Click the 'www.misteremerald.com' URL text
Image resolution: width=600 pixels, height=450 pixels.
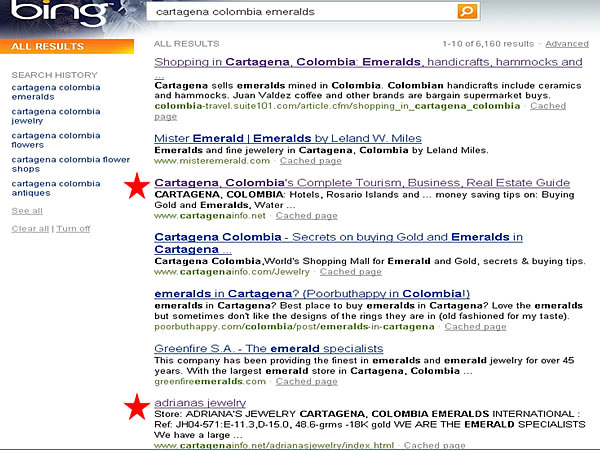pyautogui.click(x=212, y=161)
